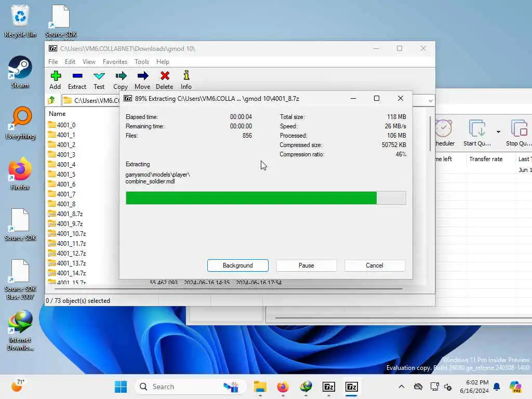The height and width of the screenshot is (399, 532).
Task: Click the Name column header
Action: (57, 114)
